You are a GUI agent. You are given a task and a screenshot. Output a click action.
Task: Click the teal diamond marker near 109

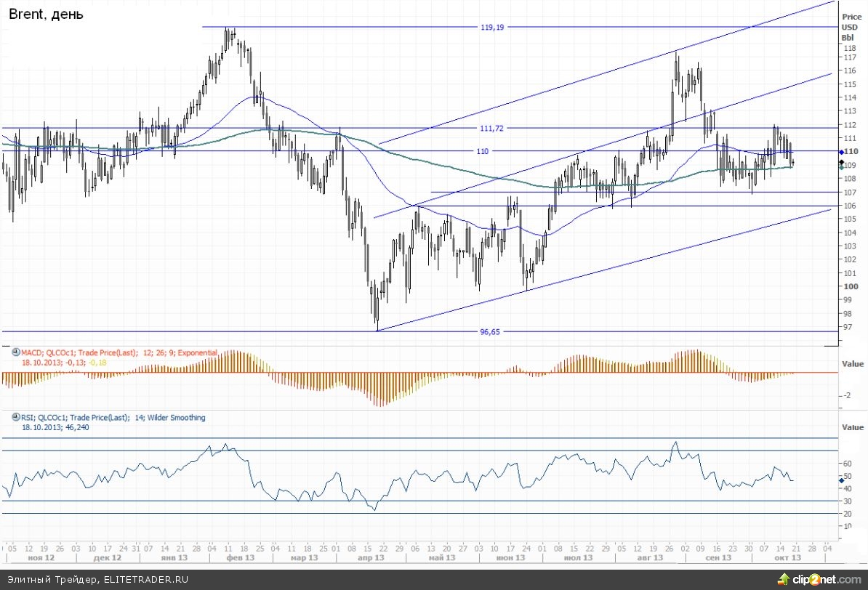840,167
